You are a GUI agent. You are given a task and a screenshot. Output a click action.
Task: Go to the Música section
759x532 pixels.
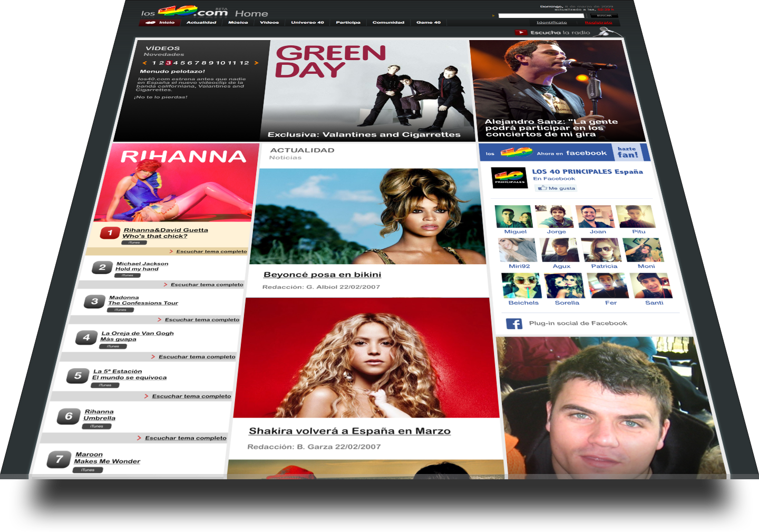(x=238, y=23)
